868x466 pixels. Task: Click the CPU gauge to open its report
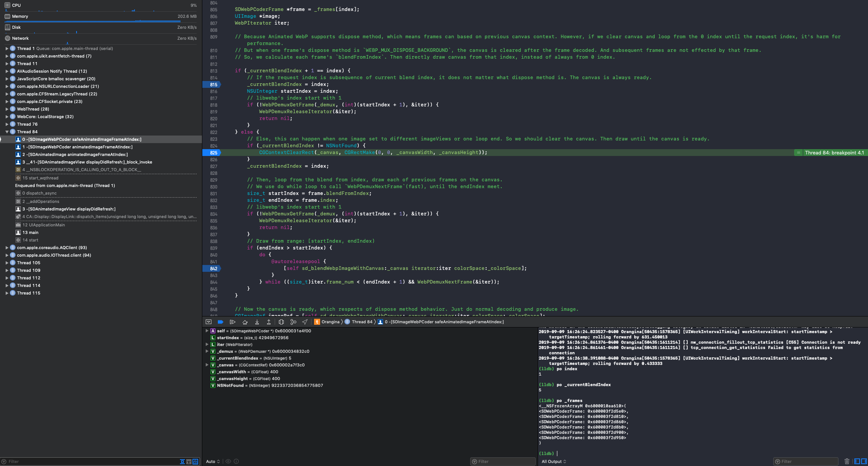(x=15, y=5)
